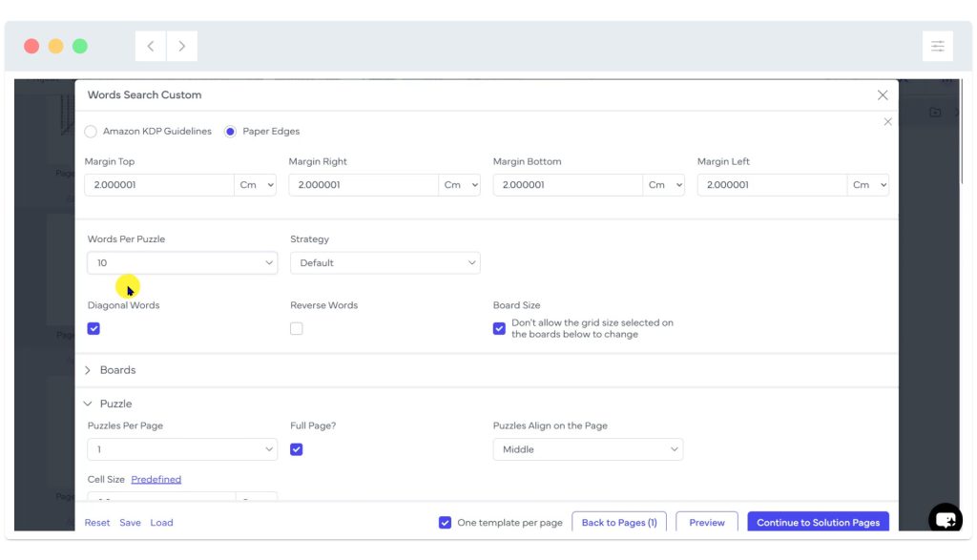
Task: Close the Words Search Custom dialog
Action: coord(883,95)
